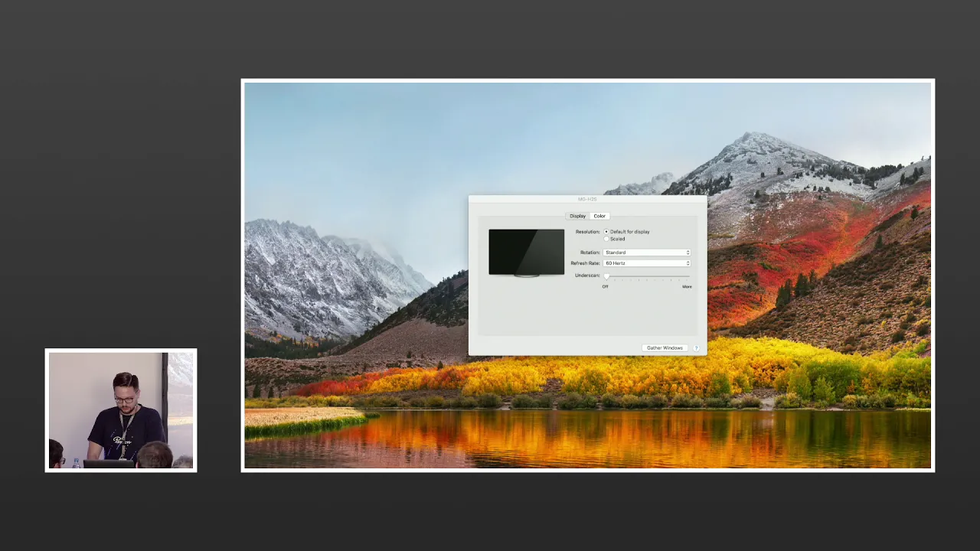
Task: Click the Resolution label text
Action: 588,232
